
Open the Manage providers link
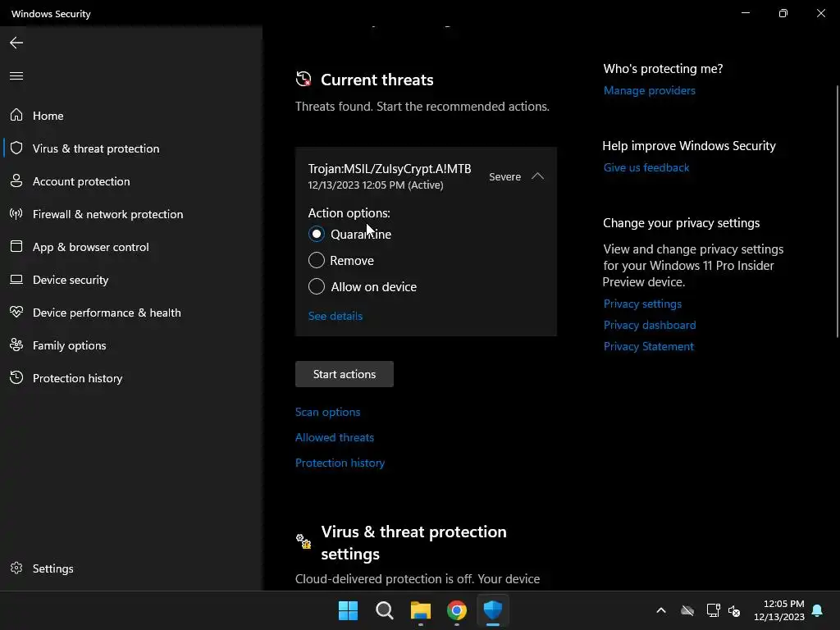pyautogui.click(x=650, y=90)
